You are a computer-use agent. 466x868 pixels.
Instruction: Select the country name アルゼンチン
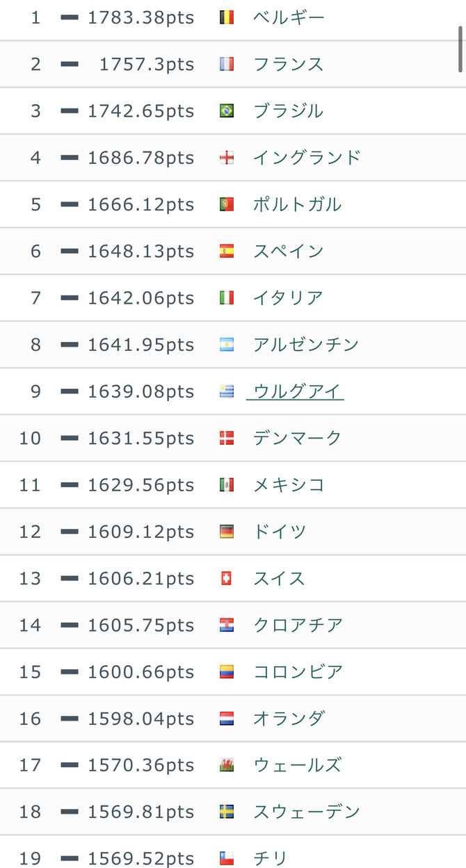[x=303, y=344]
